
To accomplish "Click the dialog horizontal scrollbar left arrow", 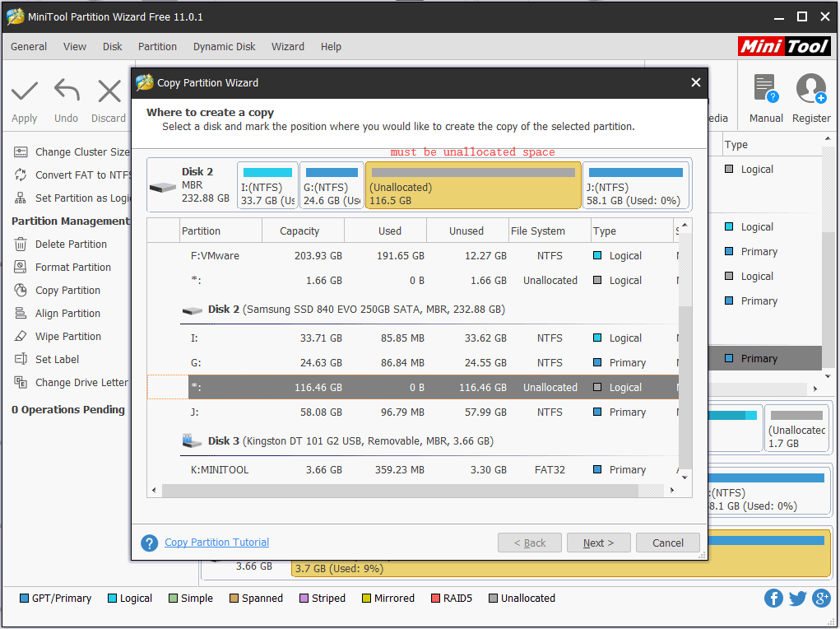I will coord(155,490).
